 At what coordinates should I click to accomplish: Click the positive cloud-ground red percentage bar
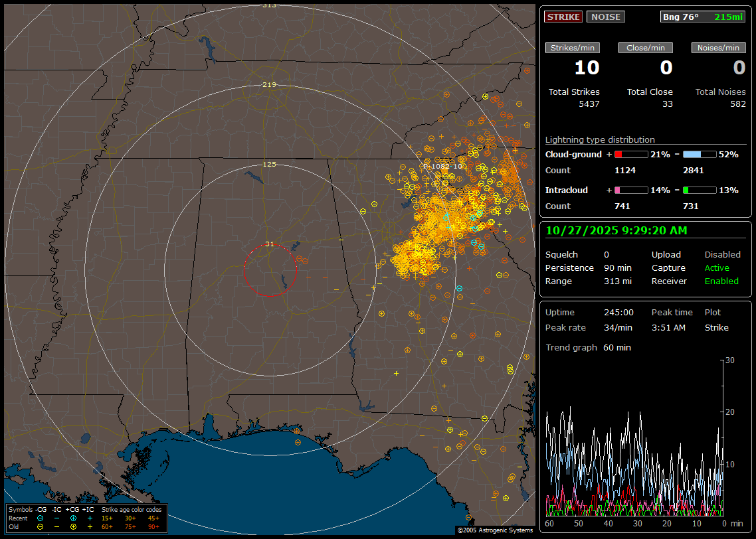pos(630,154)
